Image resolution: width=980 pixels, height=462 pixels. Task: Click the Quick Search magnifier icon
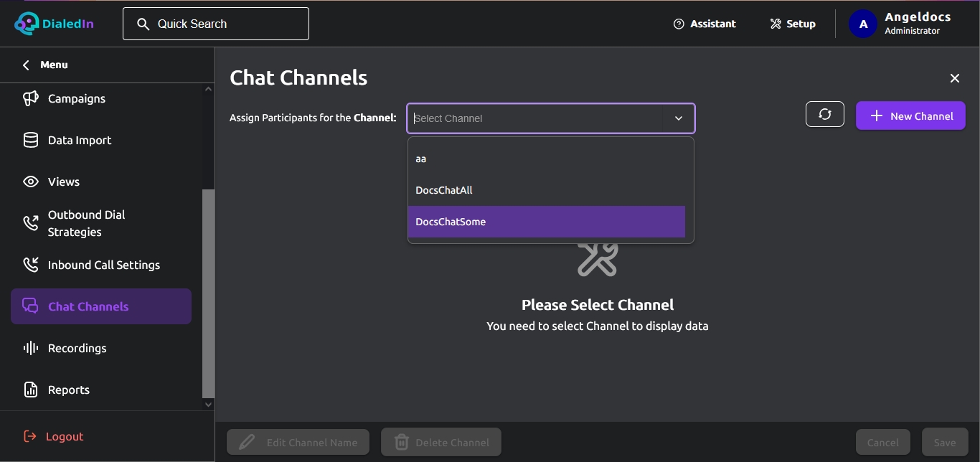pos(143,24)
